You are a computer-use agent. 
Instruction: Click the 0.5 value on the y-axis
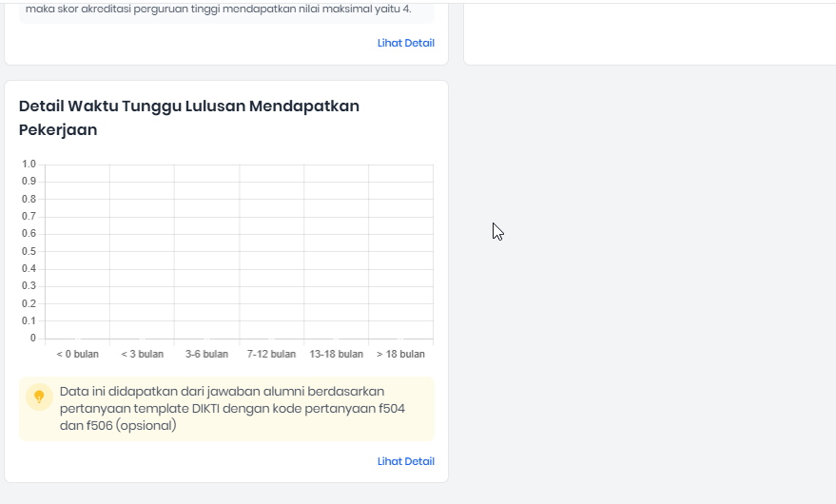(x=29, y=251)
